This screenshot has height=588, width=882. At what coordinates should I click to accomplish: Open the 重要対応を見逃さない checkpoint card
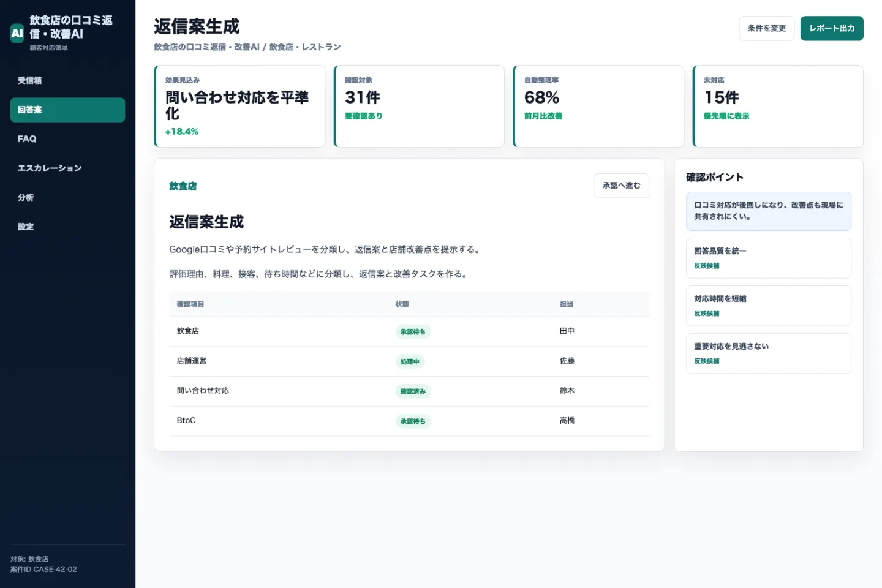pyautogui.click(x=769, y=353)
